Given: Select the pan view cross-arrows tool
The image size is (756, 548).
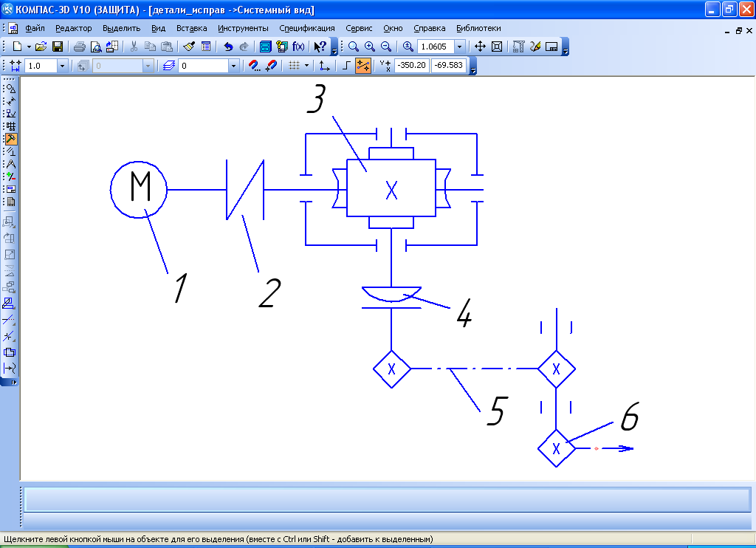Looking at the screenshot, I should tap(479, 47).
